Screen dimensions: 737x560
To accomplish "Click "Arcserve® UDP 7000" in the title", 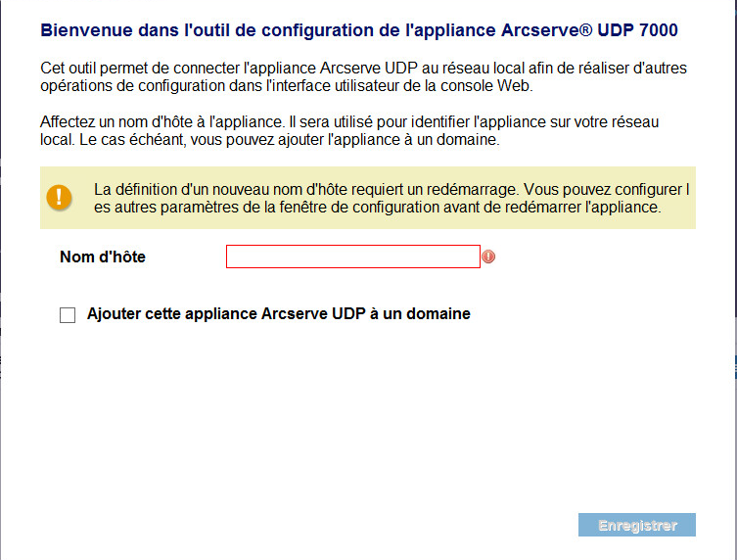I will 589,30.
